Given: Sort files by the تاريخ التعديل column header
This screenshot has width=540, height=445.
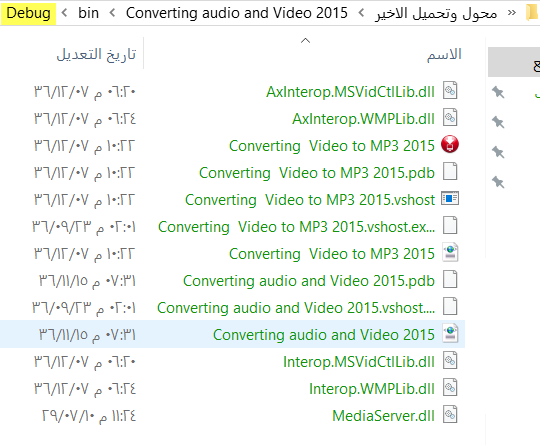Looking at the screenshot, I should (x=96, y=54).
